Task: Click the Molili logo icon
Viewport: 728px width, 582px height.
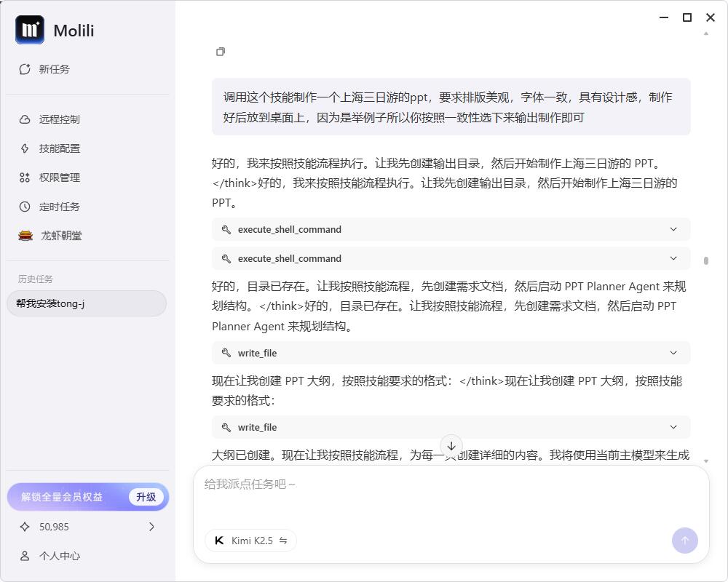Action: click(x=30, y=30)
